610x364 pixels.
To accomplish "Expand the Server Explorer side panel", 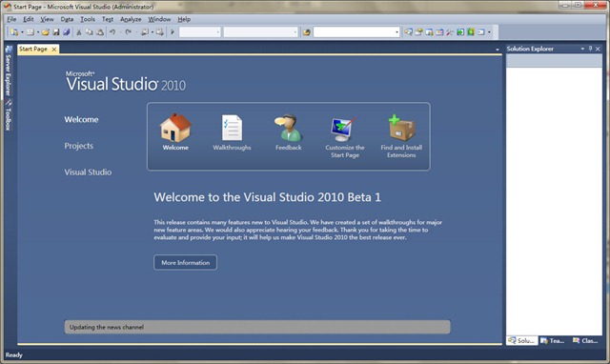I will click(9, 71).
